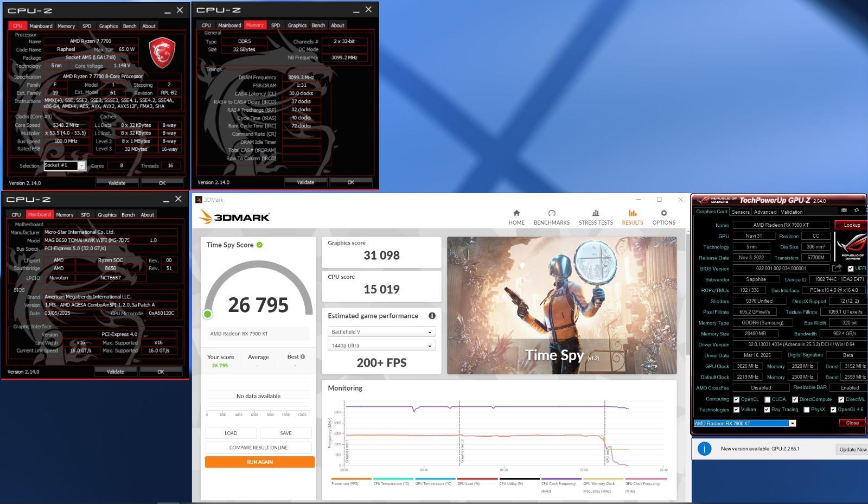Screen dimensions: 868x504
Task: Take a GPU-Z screenshot with the camera icon
Action: click(x=844, y=210)
